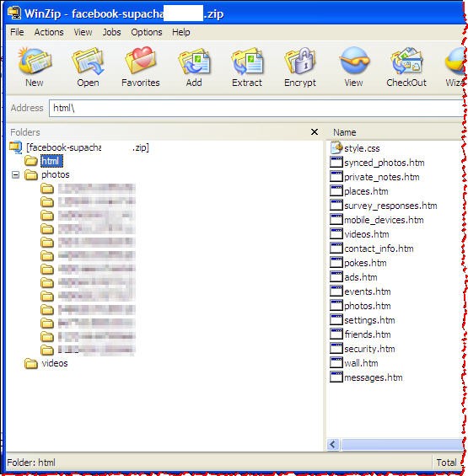Select the html folder in the tree

[x=51, y=161]
